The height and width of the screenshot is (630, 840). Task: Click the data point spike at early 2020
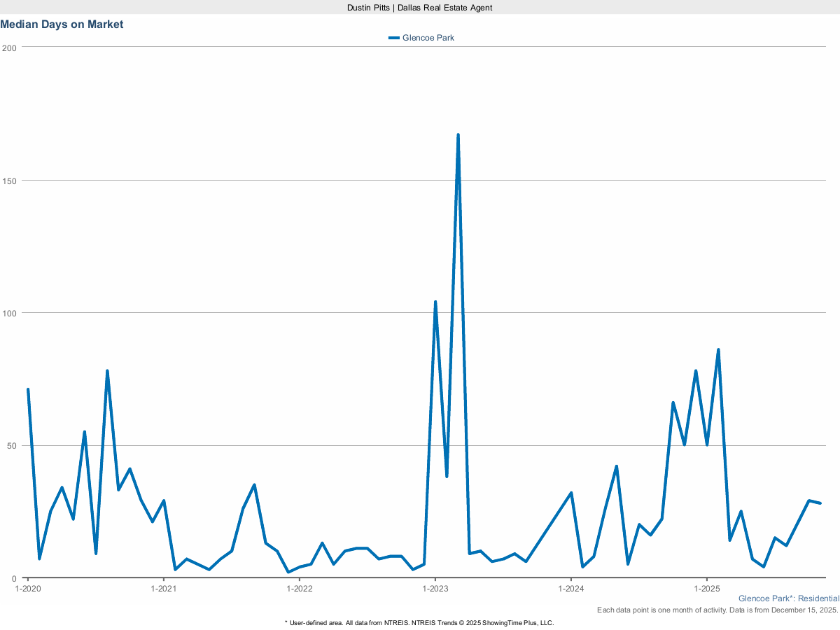pos(28,389)
